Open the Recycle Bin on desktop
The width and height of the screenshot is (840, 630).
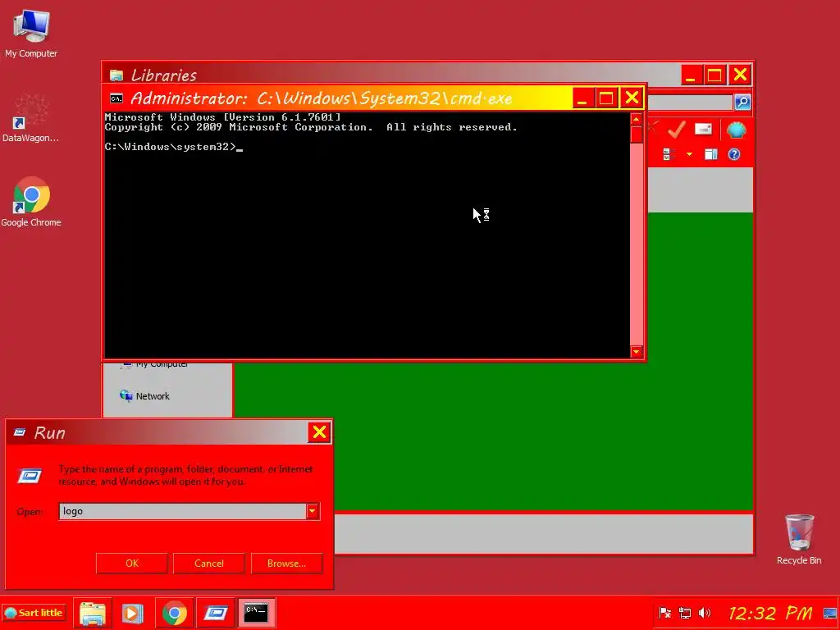pyautogui.click(x=799, y=540)
